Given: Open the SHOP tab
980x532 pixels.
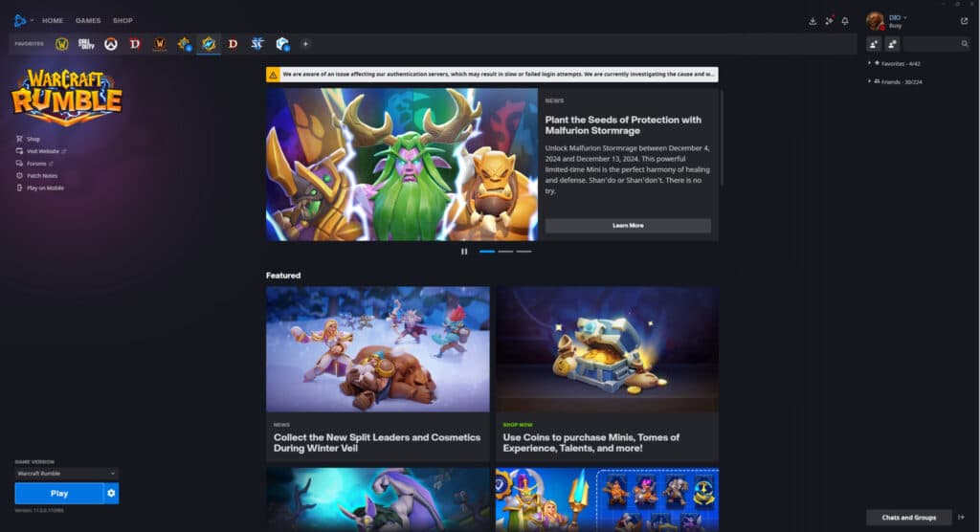Looking at the screenshot, I should point(122,21).
